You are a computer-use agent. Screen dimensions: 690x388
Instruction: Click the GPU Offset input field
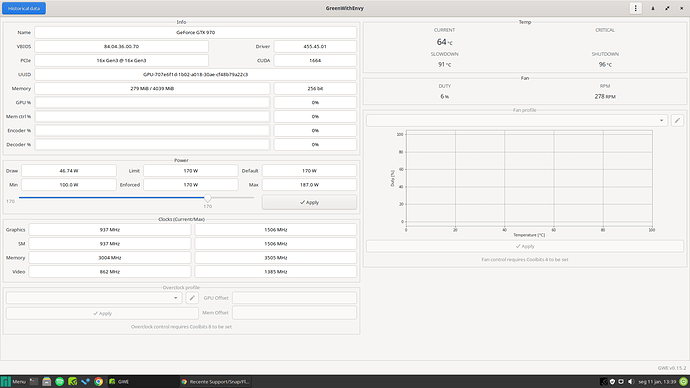(294, 298)
